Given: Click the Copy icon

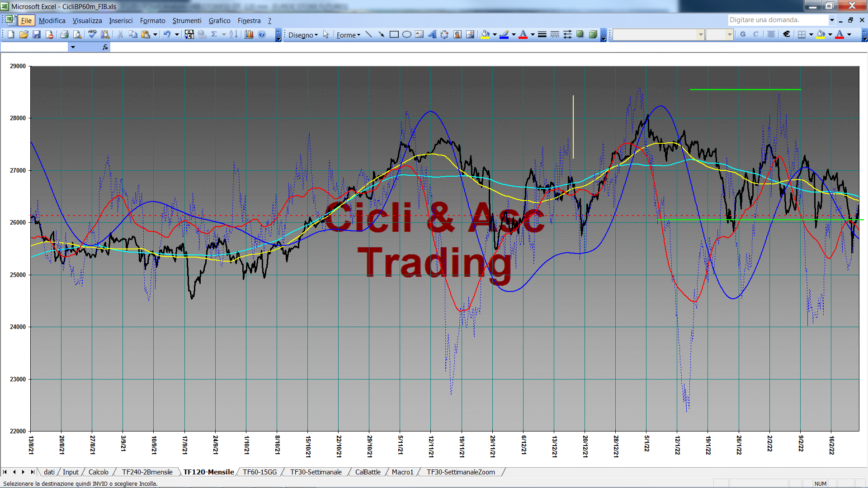Looking at the screenshot, I should pos(133,34).
